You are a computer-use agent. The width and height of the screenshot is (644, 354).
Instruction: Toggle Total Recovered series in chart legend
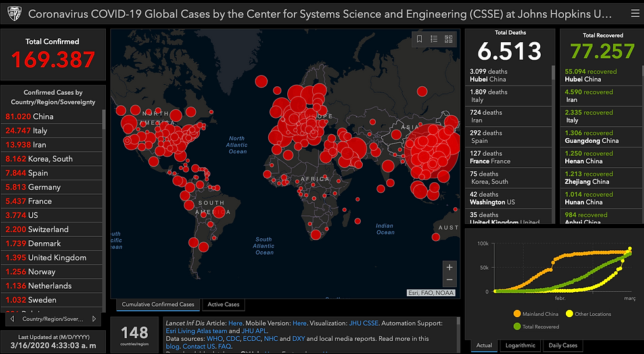coord(536,326)
